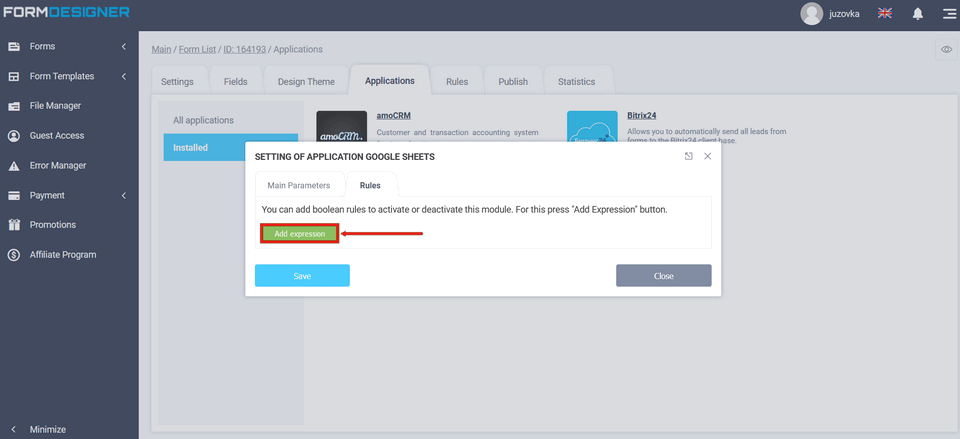The width and height of the screenshot is (960, 439).
Task: Expand the Payment sidebar menu
Action: [68, 195]
